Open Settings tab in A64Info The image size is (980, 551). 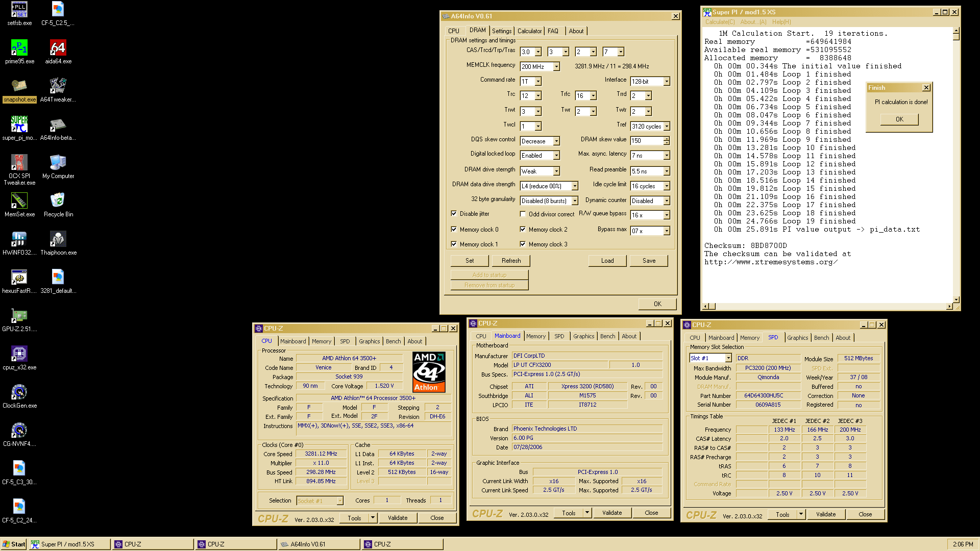[x=502, y=31]
